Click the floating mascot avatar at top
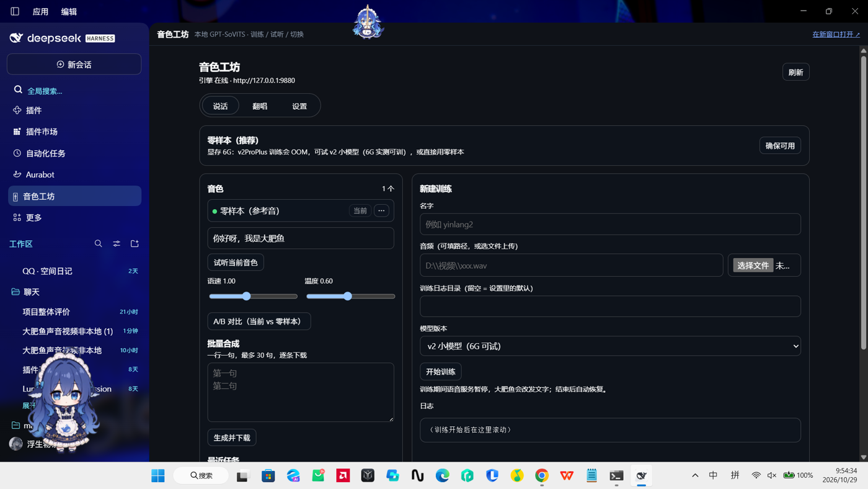The height and width of the screenshot is (489, 868). [368, 22]
